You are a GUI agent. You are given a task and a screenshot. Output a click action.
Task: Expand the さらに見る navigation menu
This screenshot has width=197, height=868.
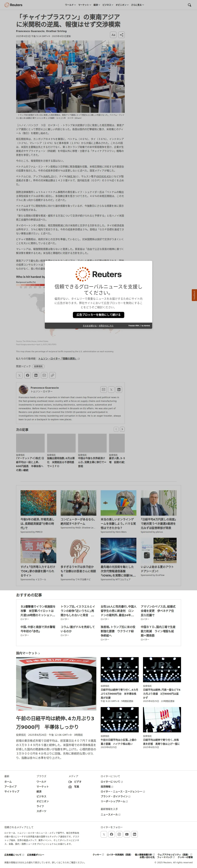tap(137, 5)
